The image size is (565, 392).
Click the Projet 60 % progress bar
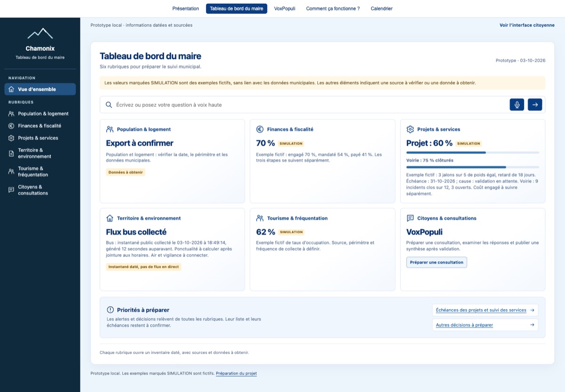(x=473, y=152)
